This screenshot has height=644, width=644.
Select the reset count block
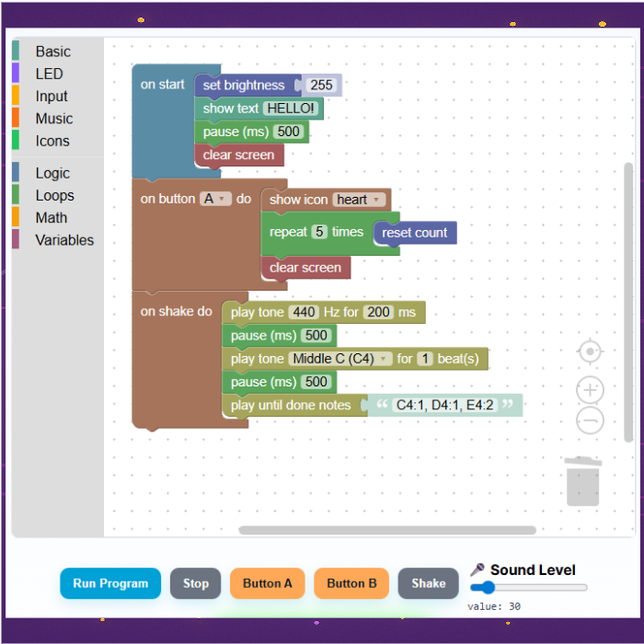point(415,233)
